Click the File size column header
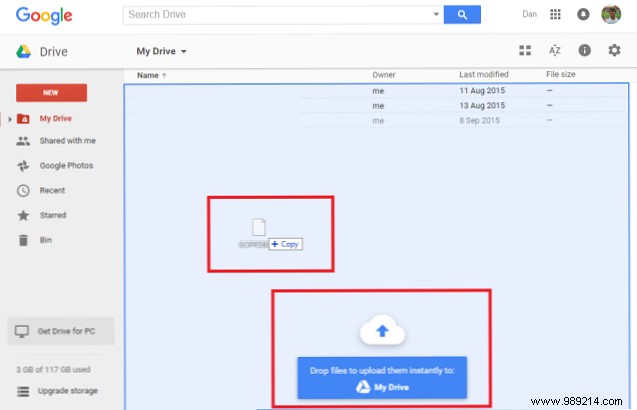The height and width of the screenshot is (410, 637). coord(560,74)
